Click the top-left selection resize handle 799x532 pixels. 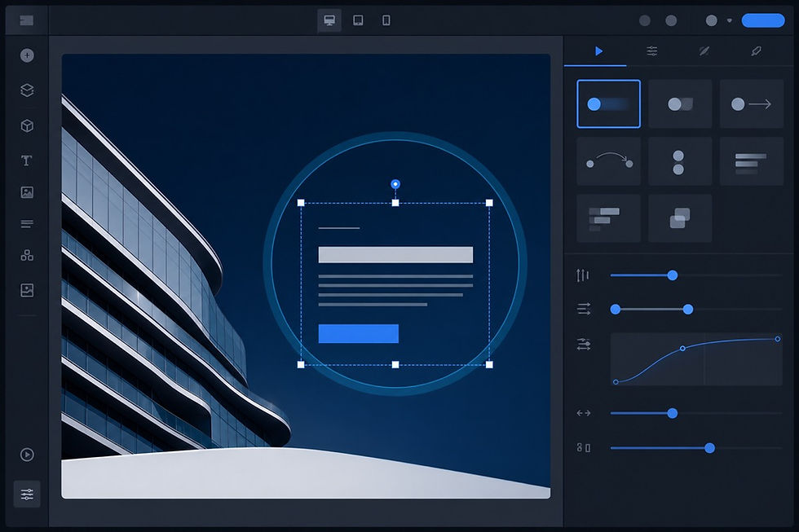tap(301, 203)
